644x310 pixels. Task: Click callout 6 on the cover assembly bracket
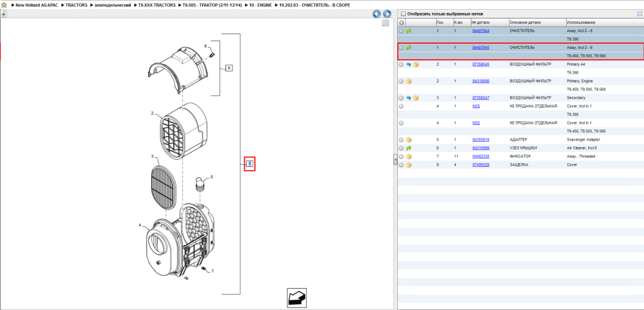click(229, 68)
